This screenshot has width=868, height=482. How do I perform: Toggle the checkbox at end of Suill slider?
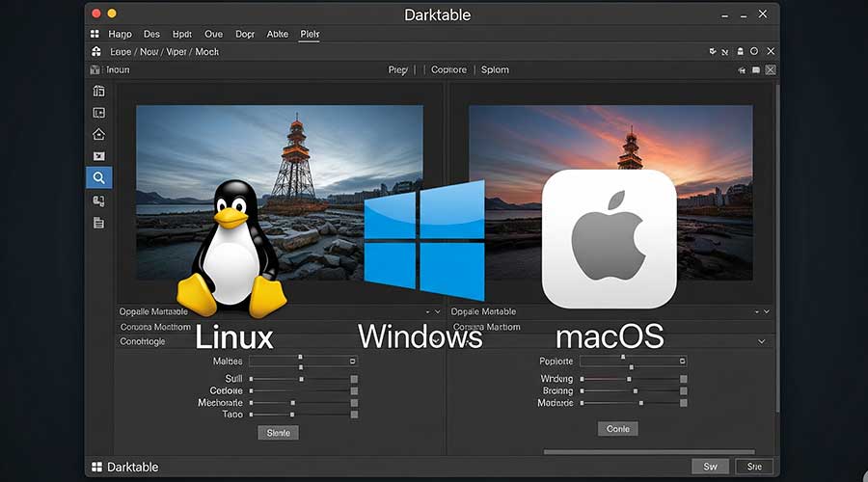[354, 379]
